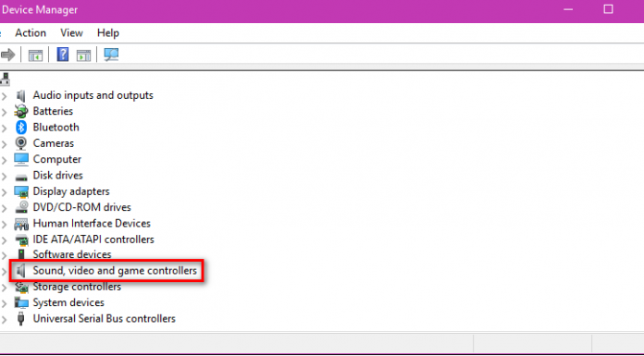The width and height of the screenshot is (644, 356).
Task: Click the Show/Hide Console Tree toolbar icon
Action: click(35, 55)
